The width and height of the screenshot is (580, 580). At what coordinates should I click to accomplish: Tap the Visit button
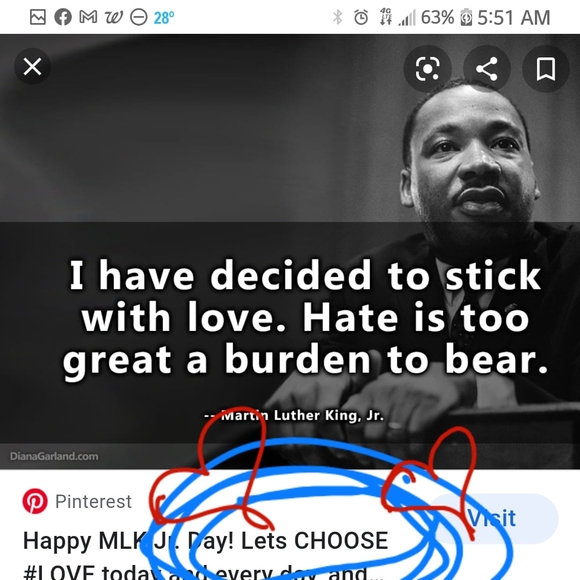click(x=492, y=518)
